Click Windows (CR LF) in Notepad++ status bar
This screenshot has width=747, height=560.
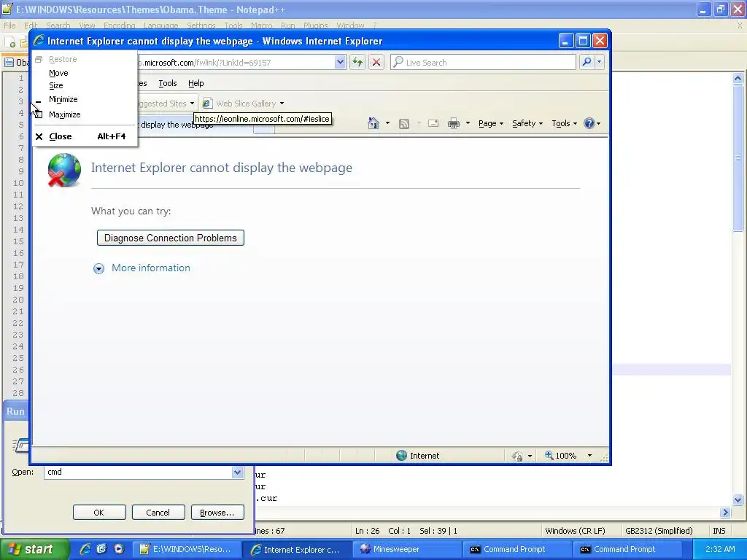point(575,531)
